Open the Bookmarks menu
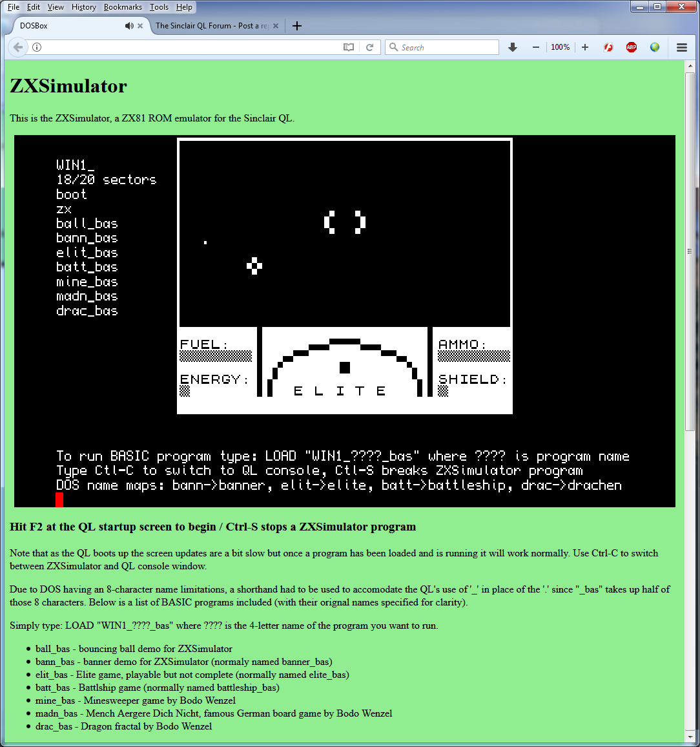Viewport: 700px width, 747px height. click(123, 7)
